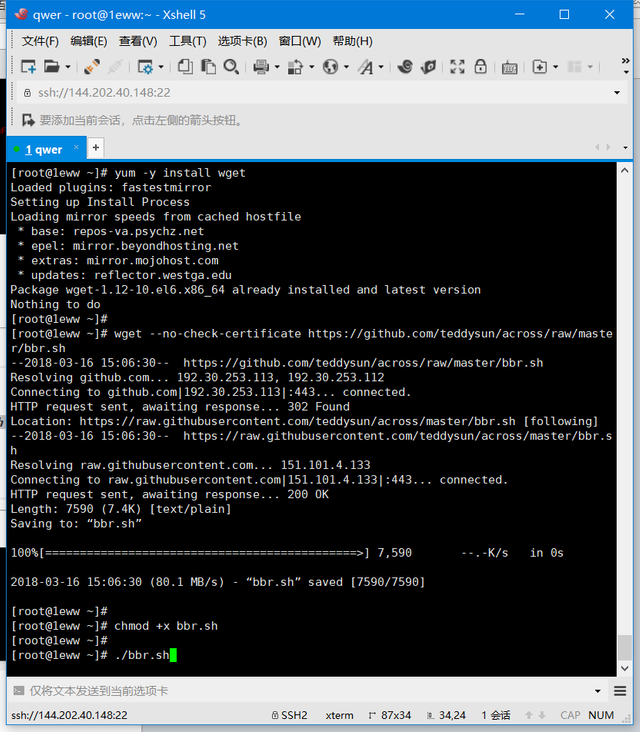Expand the file transfer dropdown arrow

(x=311, y=67)
